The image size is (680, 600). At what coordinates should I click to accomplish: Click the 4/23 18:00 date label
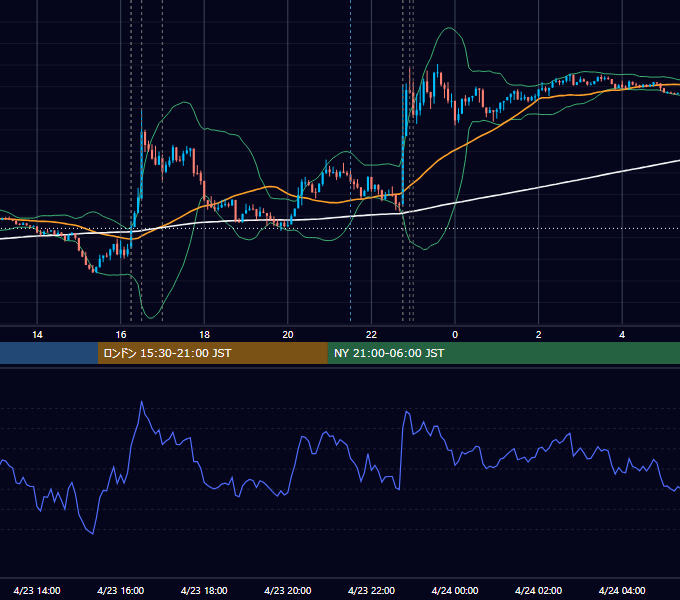[x=204, y=590]
